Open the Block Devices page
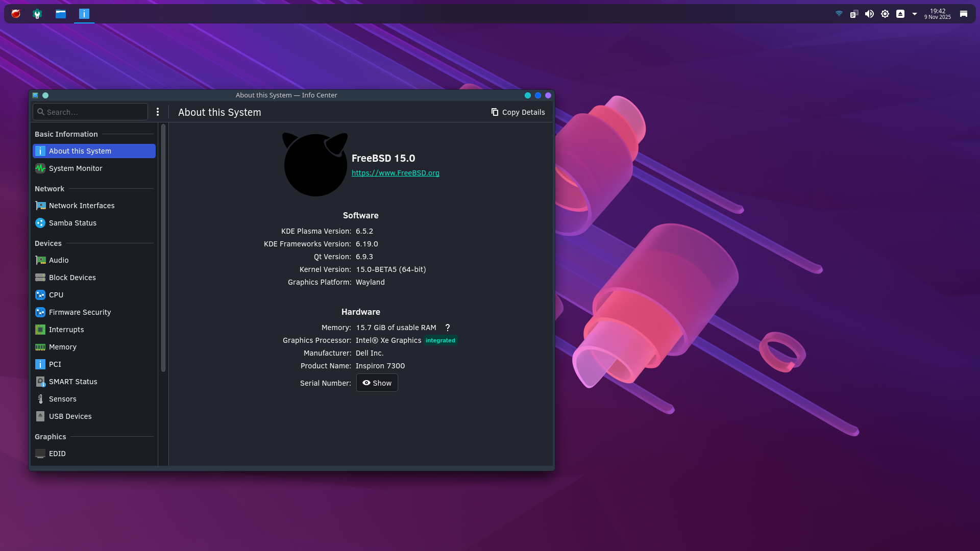Screen dimensions: 980x551 tap(72, 278)
